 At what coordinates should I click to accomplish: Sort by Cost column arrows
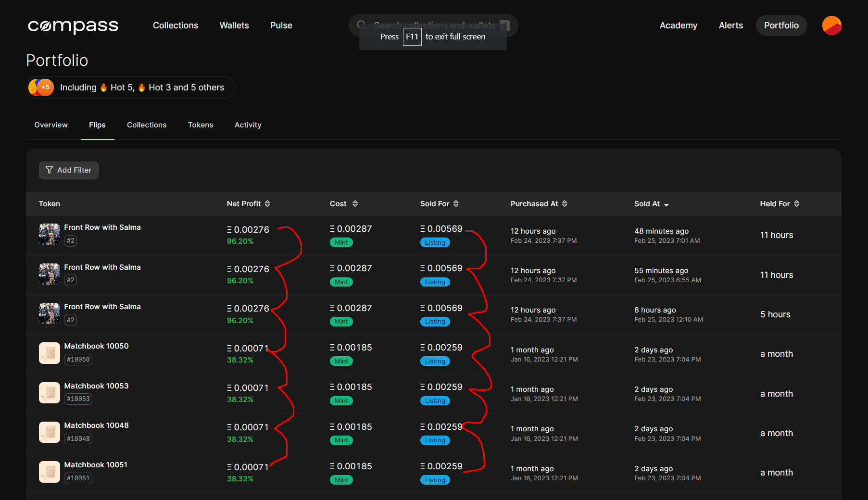click(355, 204)
